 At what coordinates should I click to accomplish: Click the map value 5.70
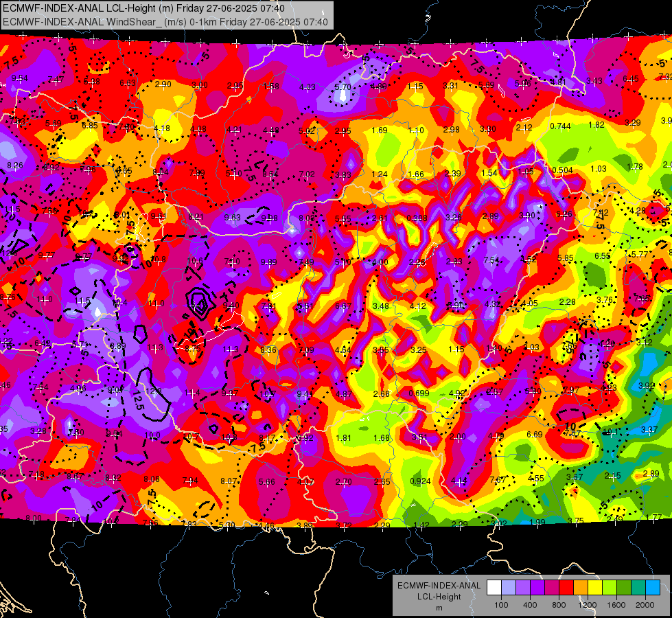click(x=343, y=87)
